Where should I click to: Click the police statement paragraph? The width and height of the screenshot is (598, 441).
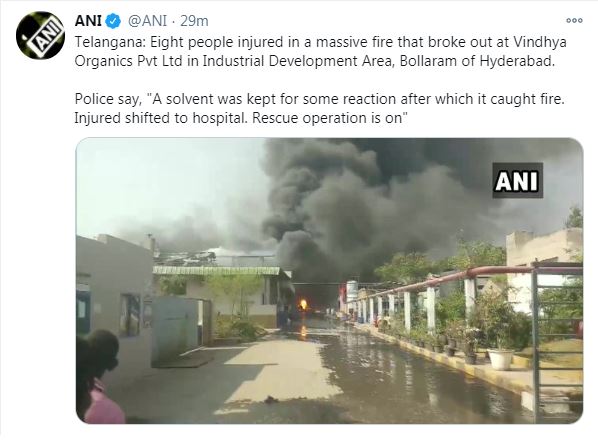[319, 108]
